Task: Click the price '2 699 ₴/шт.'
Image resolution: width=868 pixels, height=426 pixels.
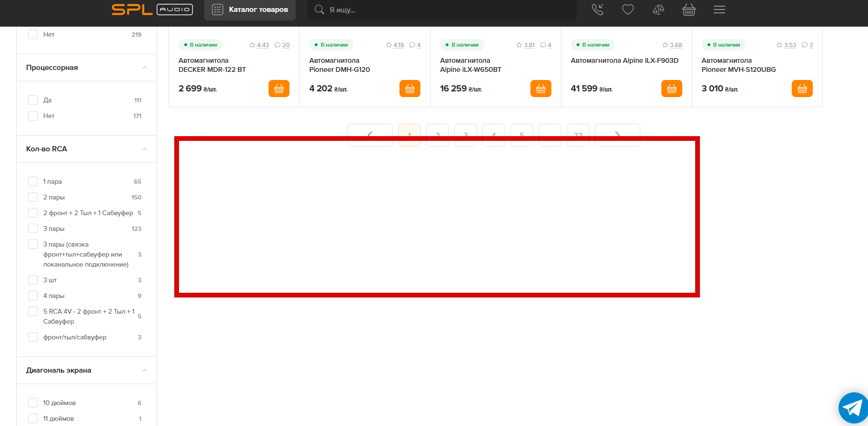Action: [198, 89]
